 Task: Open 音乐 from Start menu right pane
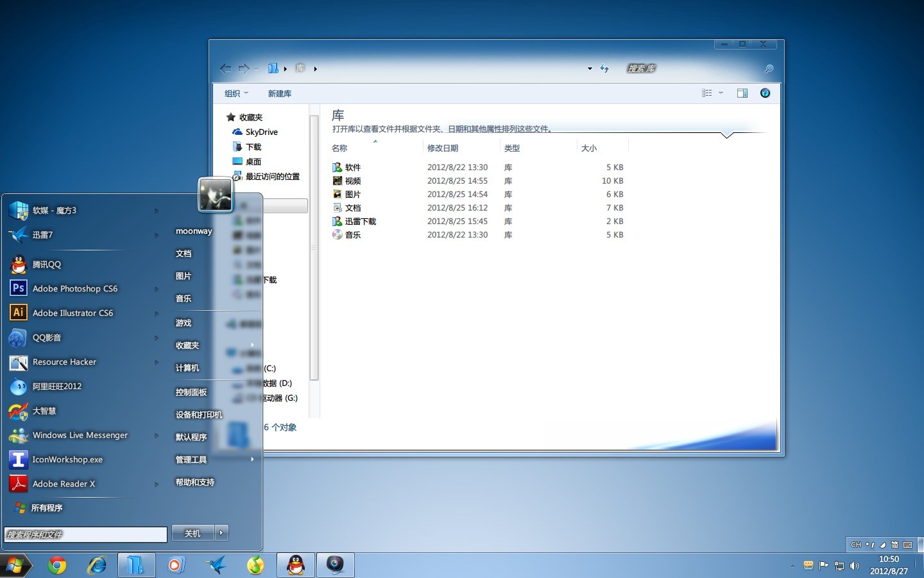tap(184, 299)
